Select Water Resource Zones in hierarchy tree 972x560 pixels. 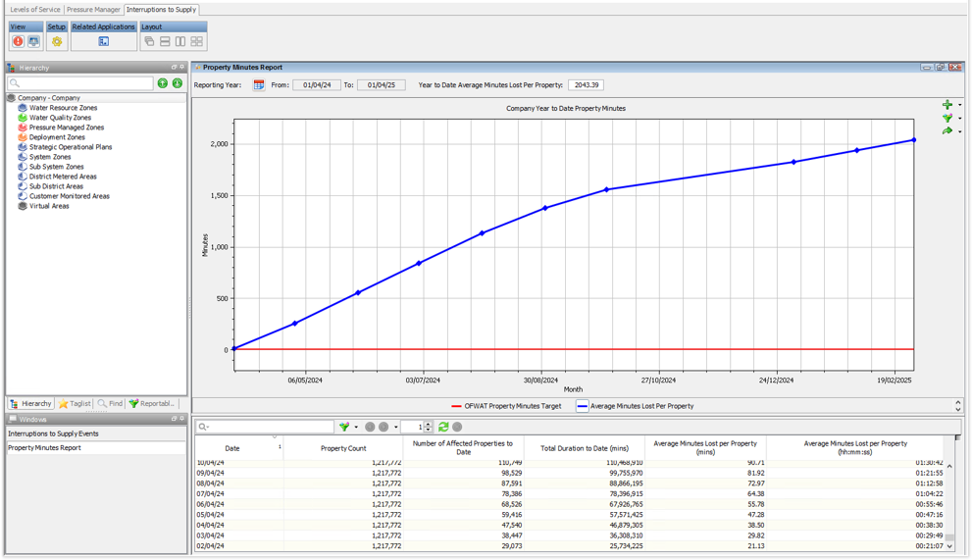coord(63,108)
